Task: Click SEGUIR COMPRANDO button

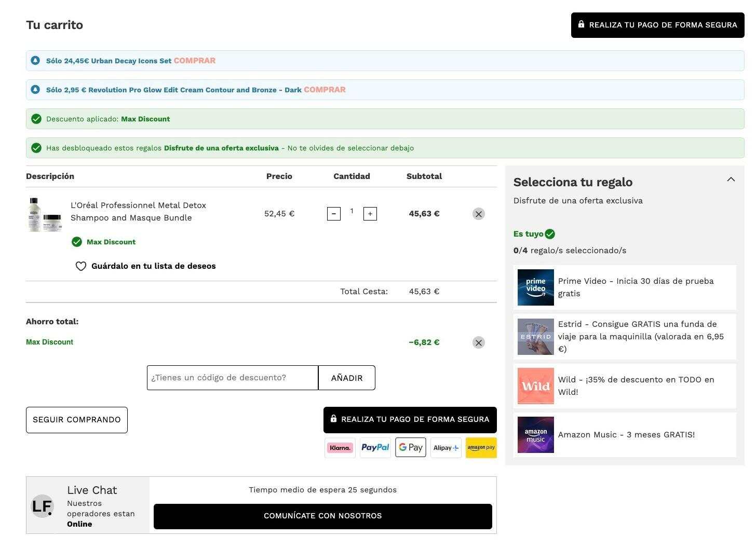Action: pyautogui.click(x=77, y=420)
